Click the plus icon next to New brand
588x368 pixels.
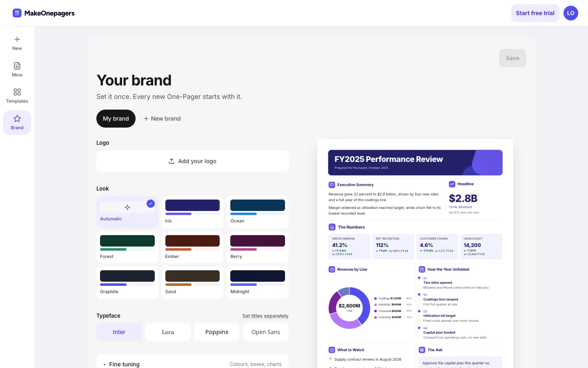(146, 119)
